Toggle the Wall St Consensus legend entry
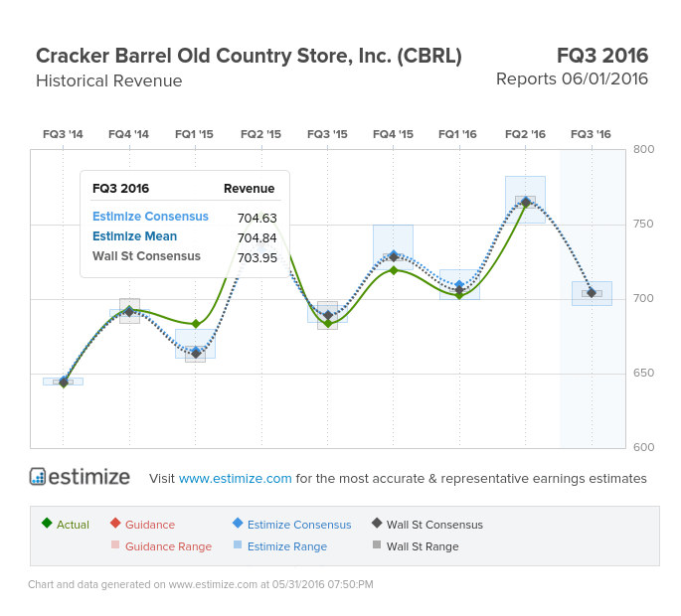681x616 pixels. pyautogui.click(x=427, y=524)
